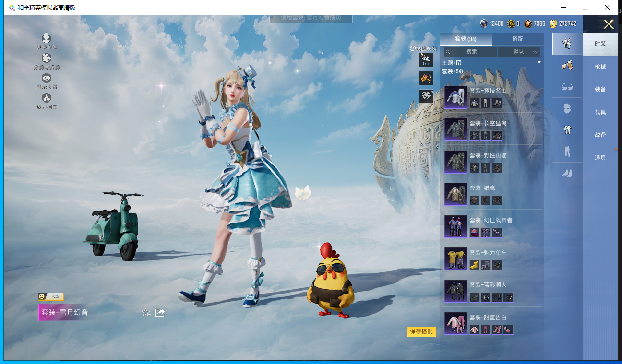Screen dimensions: 622x364
Task: Open the full outfit sets category icon
Action: pos(567,44)
